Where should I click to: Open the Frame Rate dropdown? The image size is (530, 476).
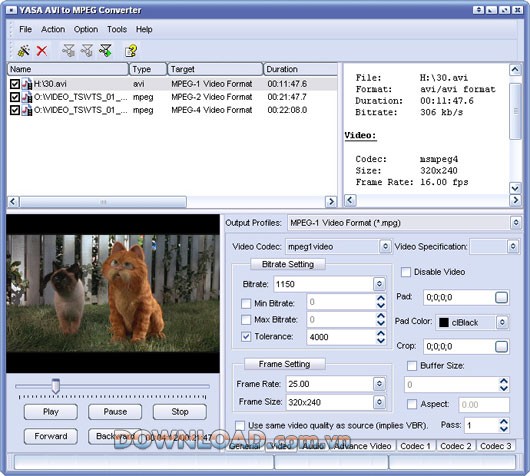tap(379, 384)
